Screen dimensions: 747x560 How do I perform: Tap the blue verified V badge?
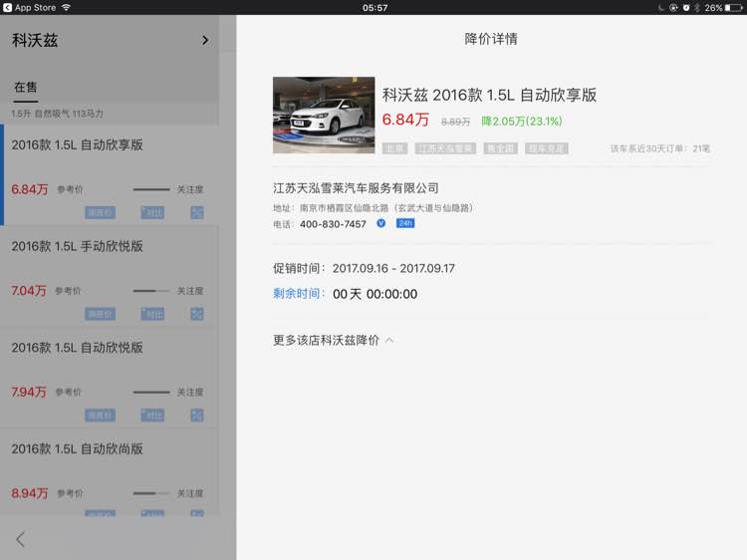coord(381,223)
